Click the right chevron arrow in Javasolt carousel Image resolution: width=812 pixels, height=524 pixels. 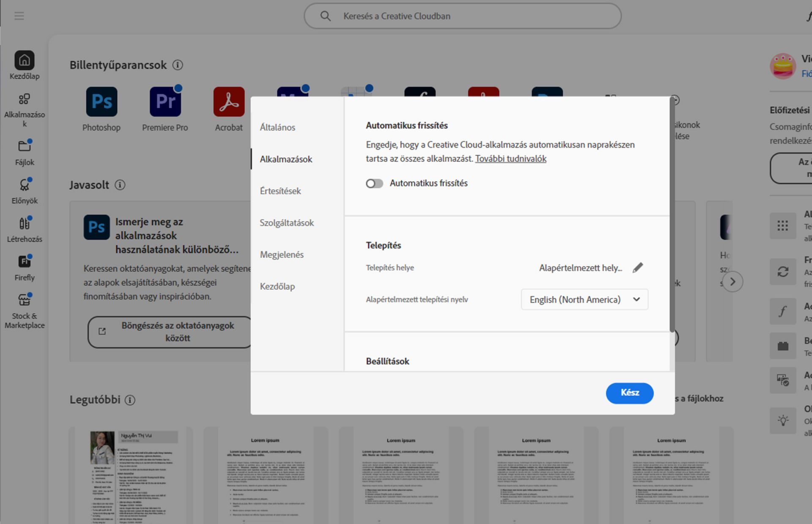[x=732, y=282]
